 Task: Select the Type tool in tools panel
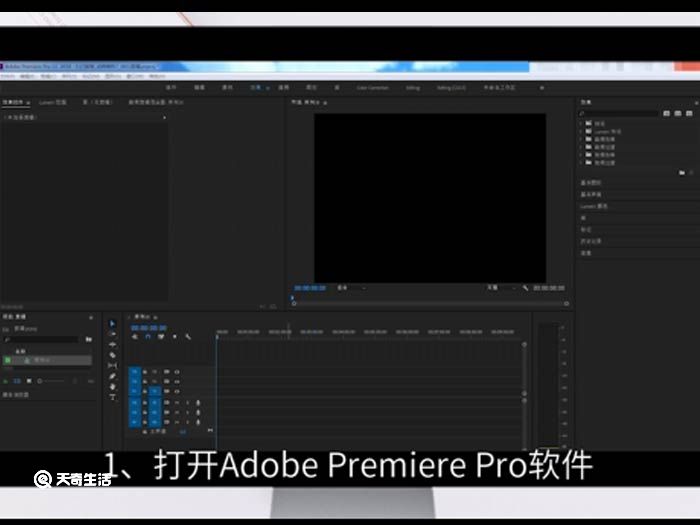coord(112,397)
